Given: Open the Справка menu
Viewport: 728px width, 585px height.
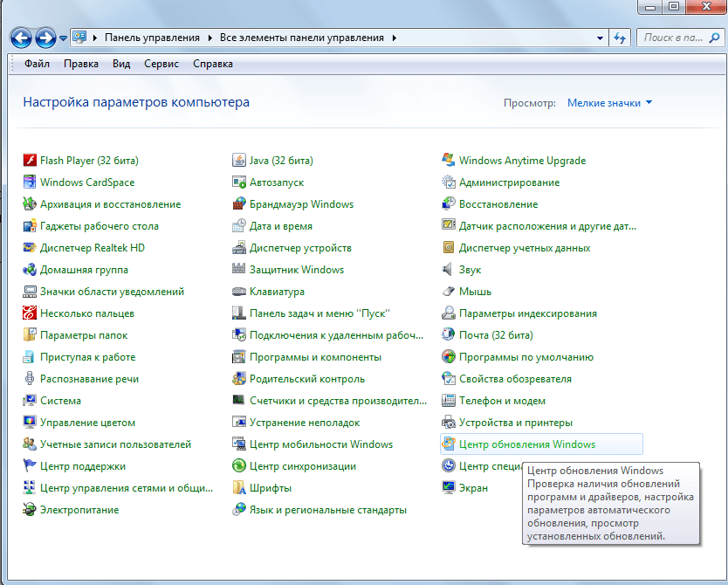Looking at the screenshot, I should pyautogui.click(x=213, y=64).
